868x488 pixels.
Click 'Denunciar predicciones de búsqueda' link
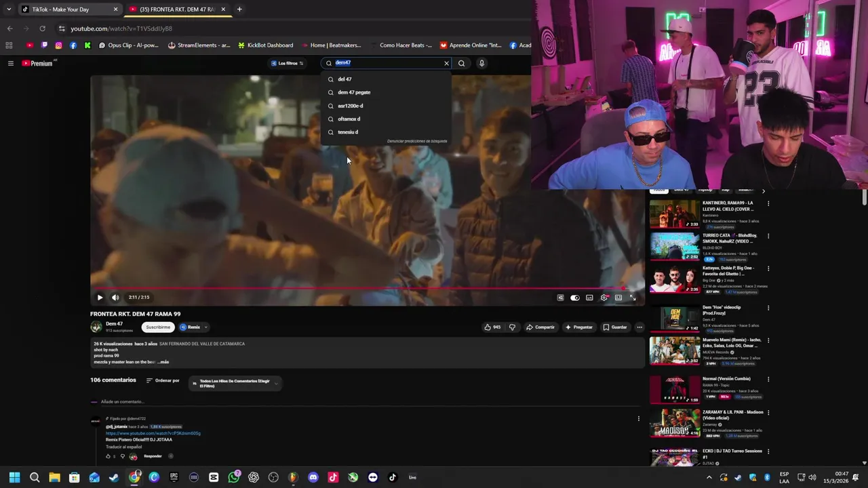[417, 141]
